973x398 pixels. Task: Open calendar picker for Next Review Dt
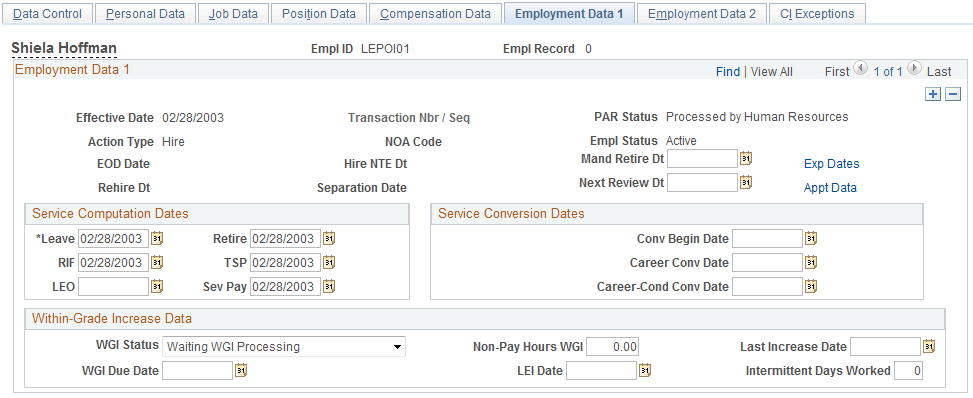[746, 183]
